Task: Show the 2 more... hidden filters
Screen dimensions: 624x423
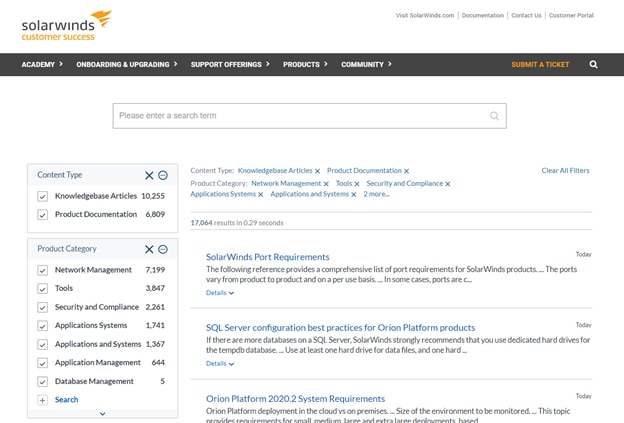Action: (376, 194)
